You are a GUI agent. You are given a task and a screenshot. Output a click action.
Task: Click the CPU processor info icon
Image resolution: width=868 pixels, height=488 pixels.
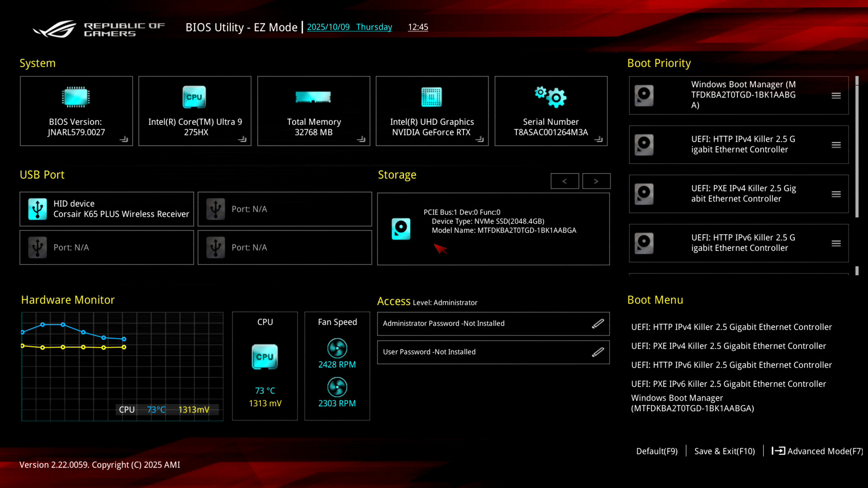194,97
